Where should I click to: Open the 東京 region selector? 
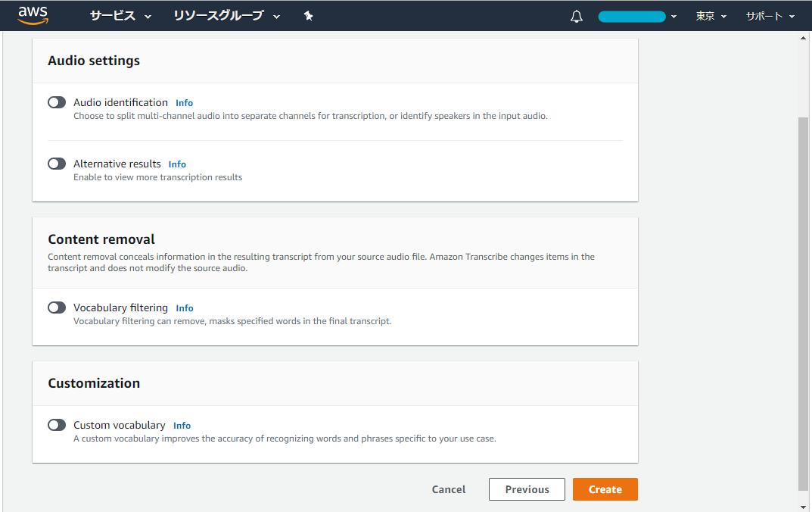(x=711, y=17)
